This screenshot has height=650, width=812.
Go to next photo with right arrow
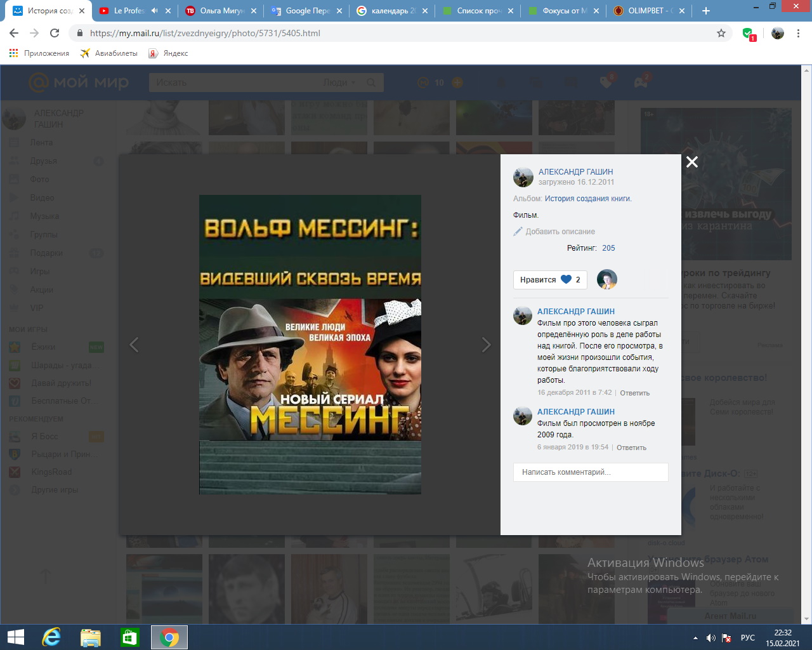(486, 345)
